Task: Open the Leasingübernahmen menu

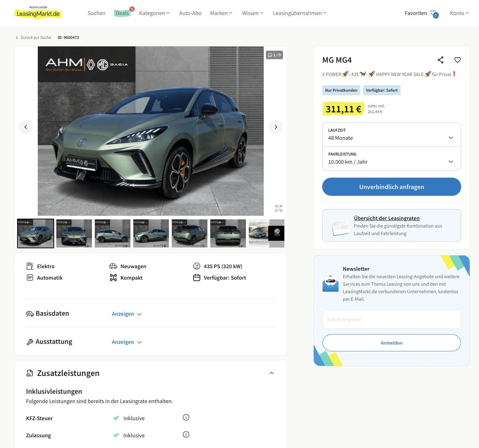Action: pyautogui.click(x=300, y=13)
